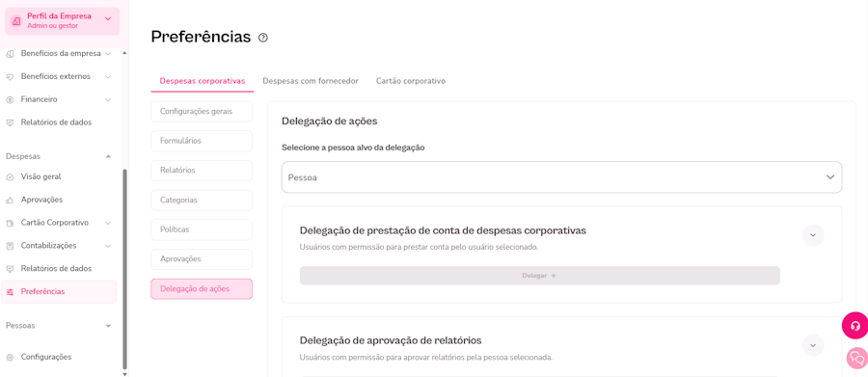Screen dimensions: 868x377
Task: Open the Pessoa dropdown
Action: pyautogui.click(x=562, y=177)
